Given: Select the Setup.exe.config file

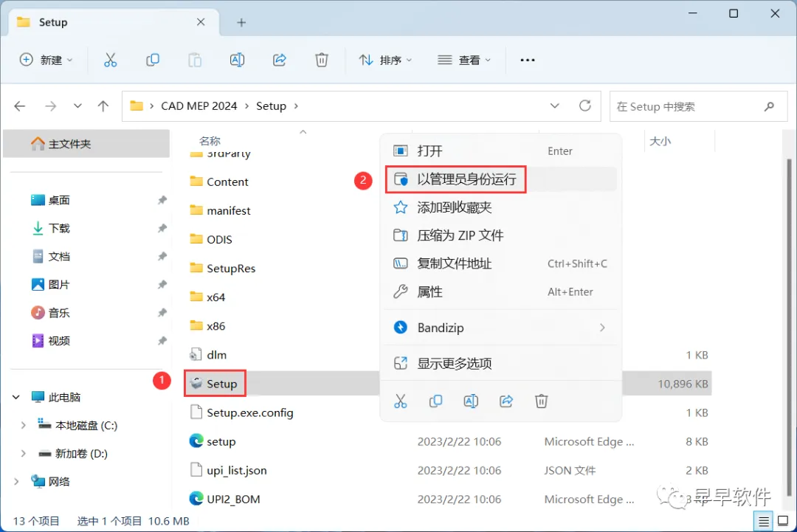Looking at the screenshot, I should pos(241,412).
